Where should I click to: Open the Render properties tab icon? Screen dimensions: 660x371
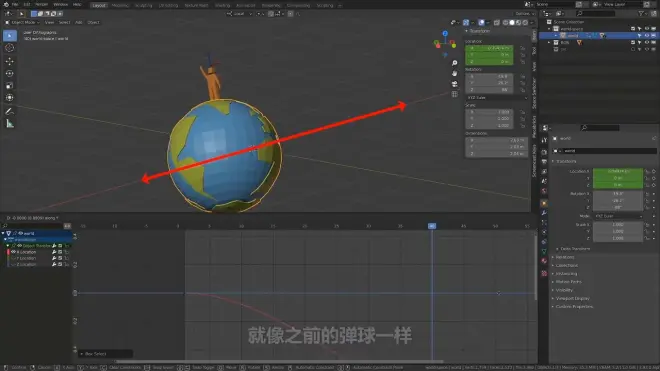[x=544, y=152]
